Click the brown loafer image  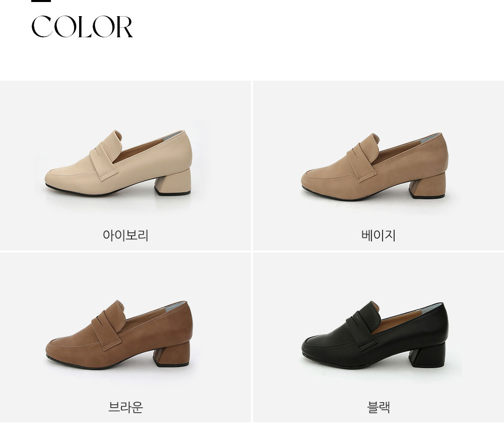tap(119, 334)
